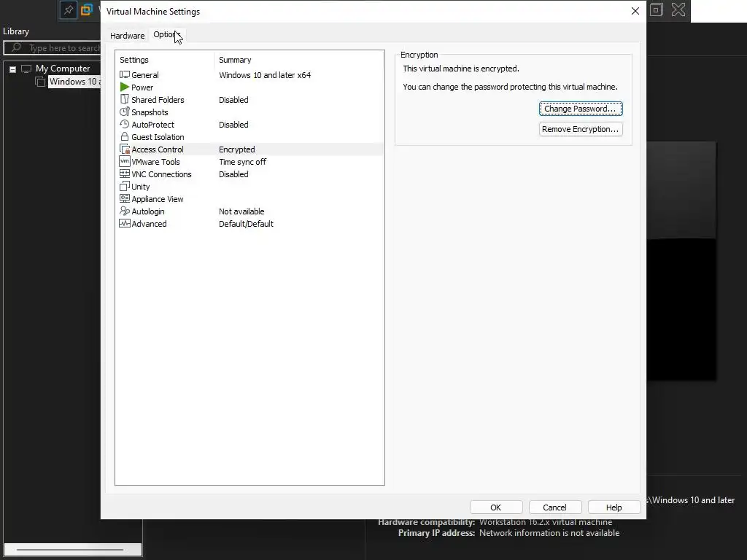The image size is (747, 560).
Task: Click the 'Default/Default' summary value
Action: [246, 224]
